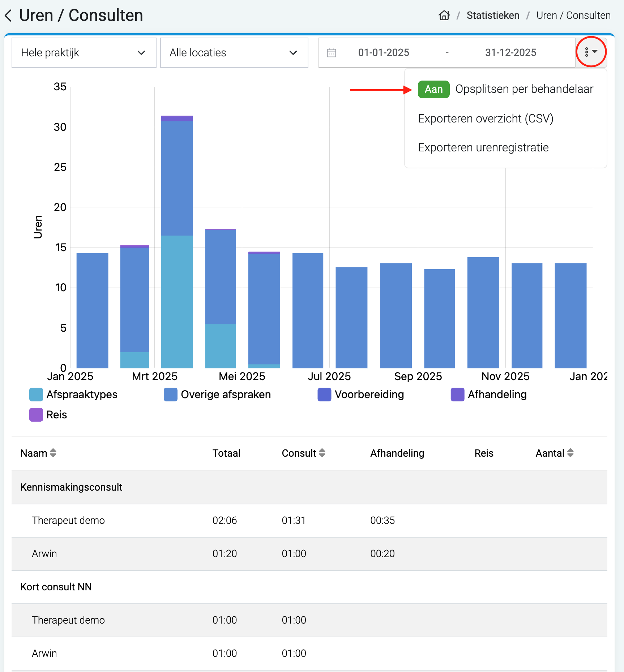Edit the end date 31-12-2025 field
The height and width of the screenshot is (672, 624).
click(510, 53)
